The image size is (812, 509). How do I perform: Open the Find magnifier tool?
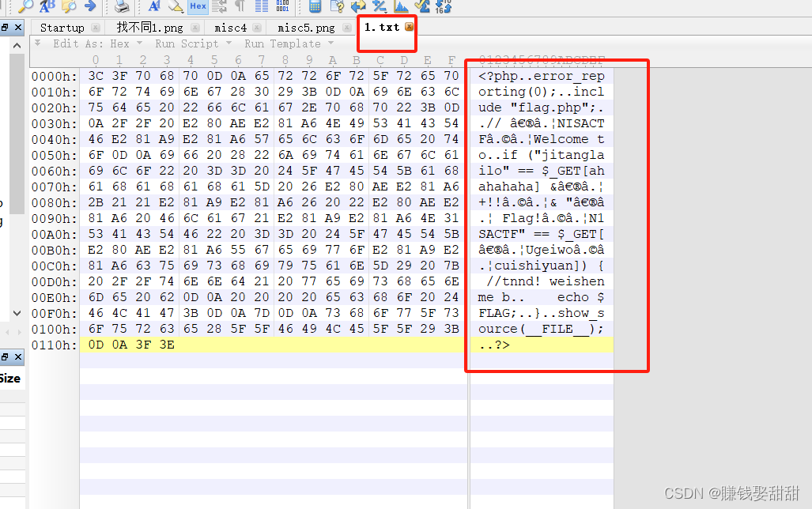coord(25,6)
